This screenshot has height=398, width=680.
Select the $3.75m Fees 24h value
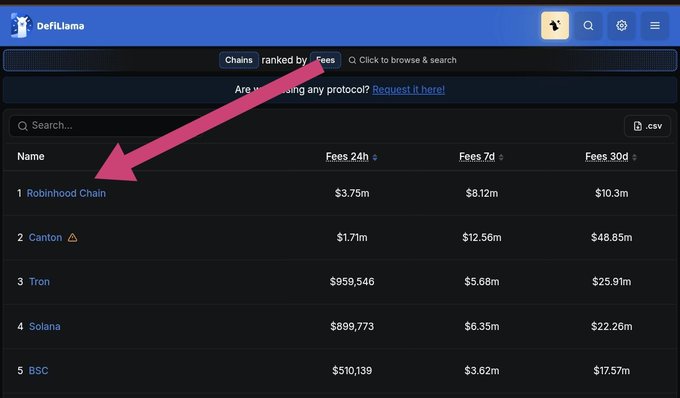tap(352, 193)
